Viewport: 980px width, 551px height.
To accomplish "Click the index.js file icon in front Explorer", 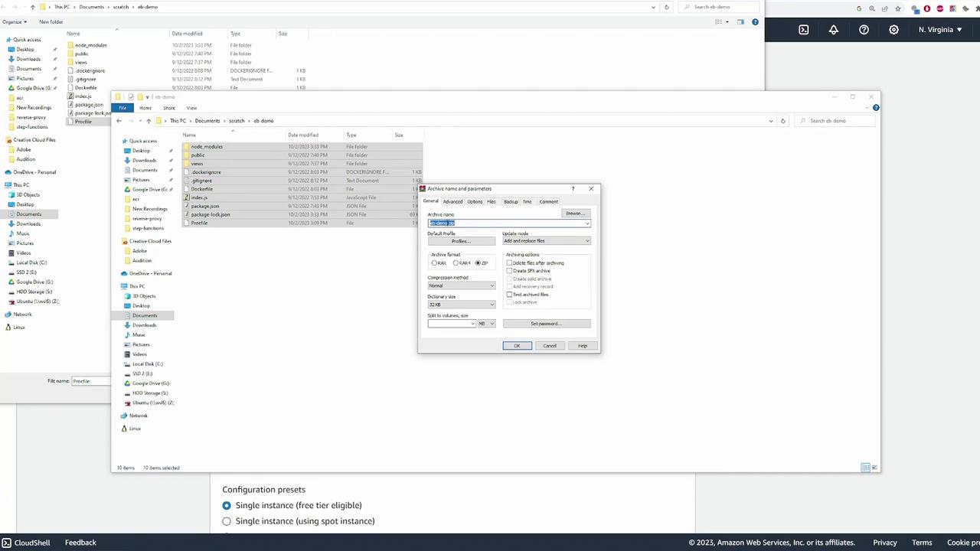I will (187, 197).
